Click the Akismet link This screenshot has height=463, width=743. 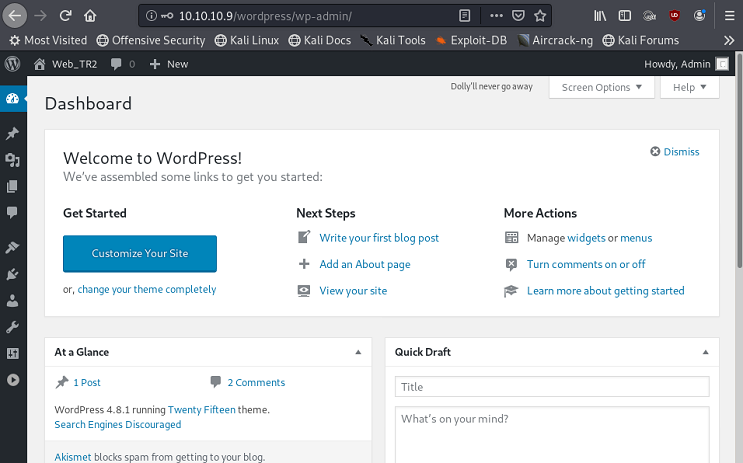pos(72,457)
